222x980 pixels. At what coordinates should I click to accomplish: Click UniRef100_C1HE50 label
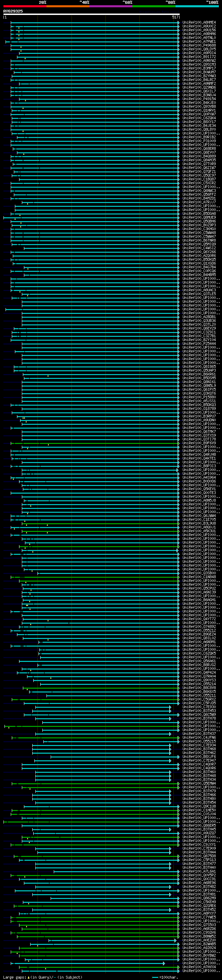tap(199, 810)
